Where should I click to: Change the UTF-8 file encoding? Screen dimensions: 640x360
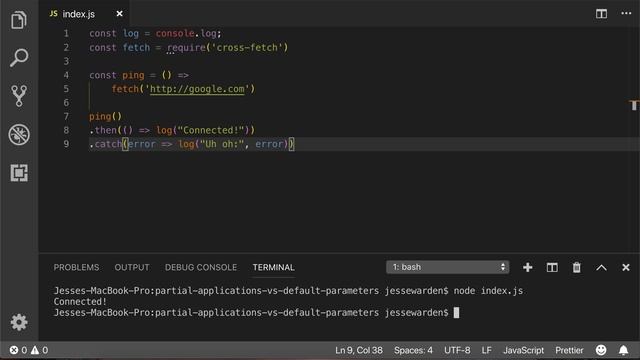[x=457, y=350]
